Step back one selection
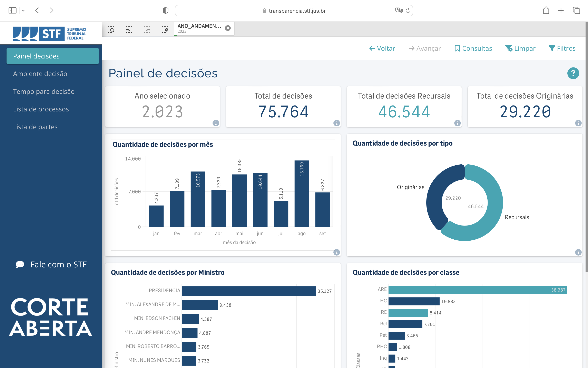Screen dimensions: 588x368 click(129, 29)
